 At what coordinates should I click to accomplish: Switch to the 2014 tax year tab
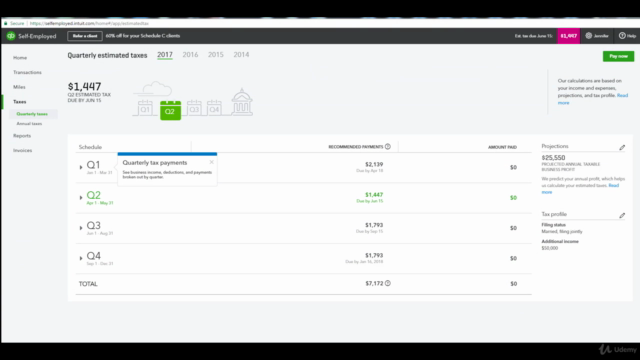241,55
